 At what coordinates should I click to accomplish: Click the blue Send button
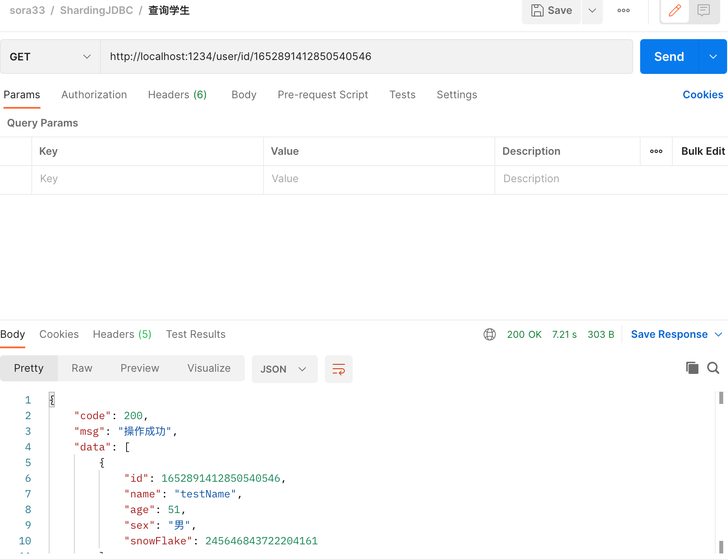tap(669, 57)
